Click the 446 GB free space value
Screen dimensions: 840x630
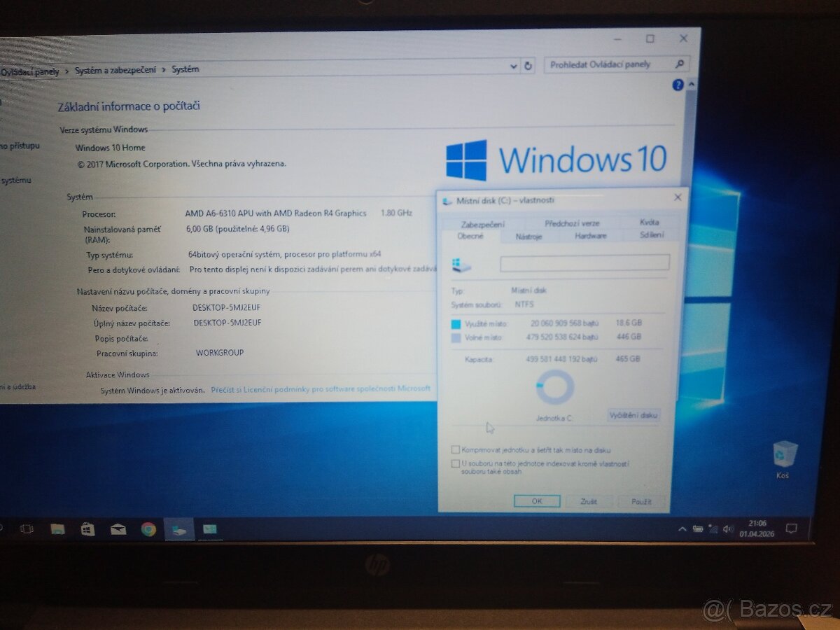click(629, 337)
